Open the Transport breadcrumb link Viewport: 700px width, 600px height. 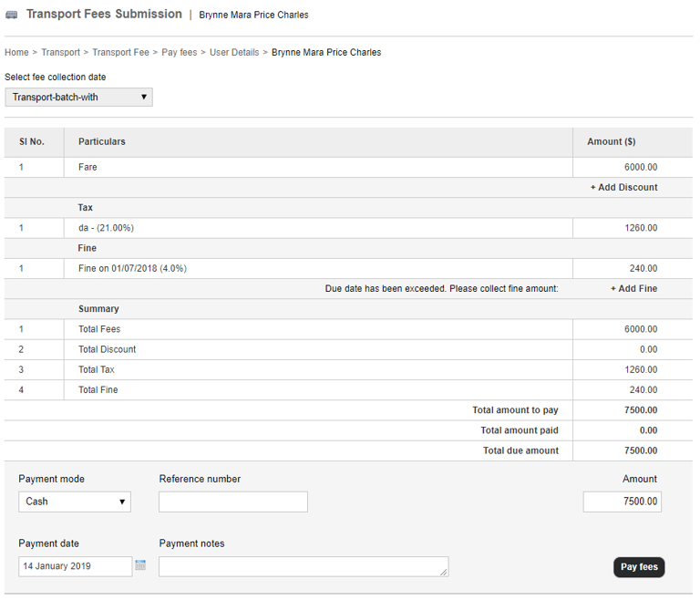click(61, 52)
